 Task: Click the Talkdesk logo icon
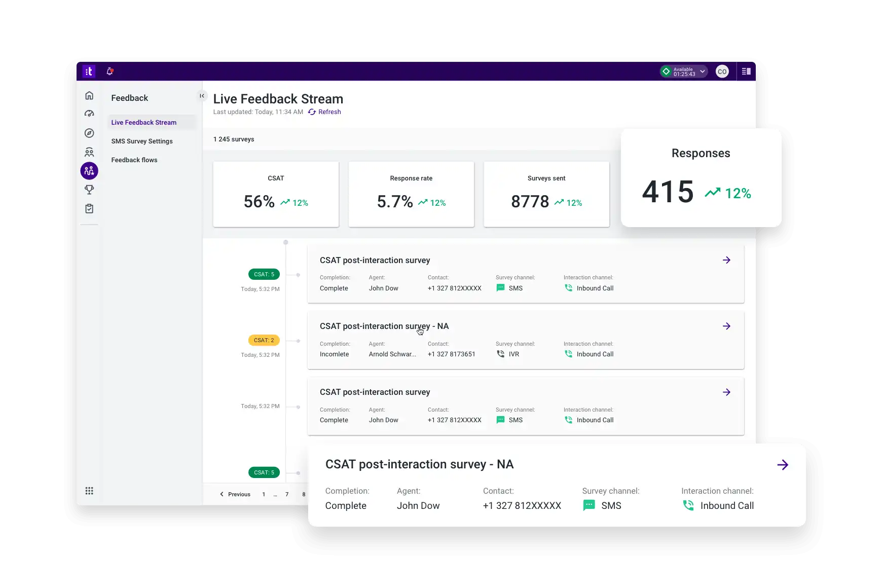coord(89,71)
